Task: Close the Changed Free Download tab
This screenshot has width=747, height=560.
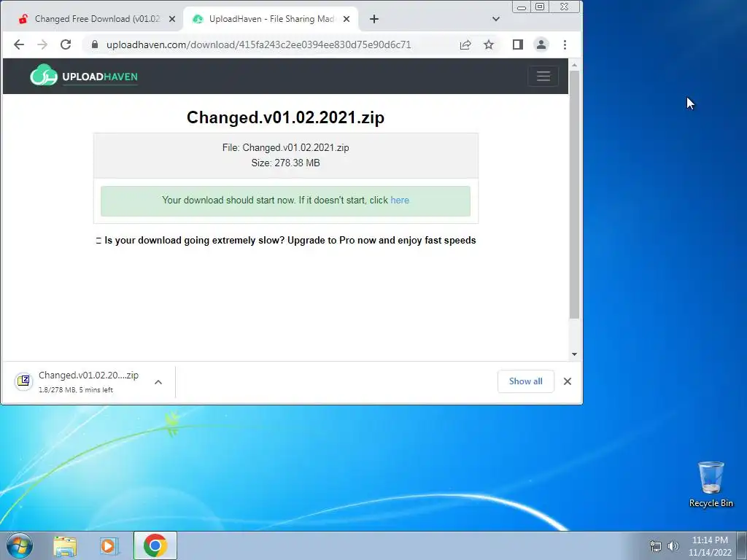Action: coord(172,19)
